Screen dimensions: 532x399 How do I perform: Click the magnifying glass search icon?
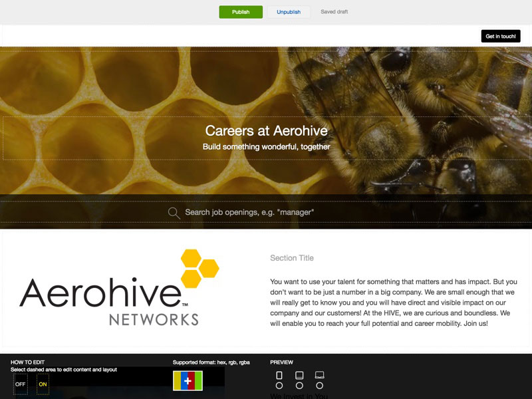pyautogui.click(x=174, y=213)
